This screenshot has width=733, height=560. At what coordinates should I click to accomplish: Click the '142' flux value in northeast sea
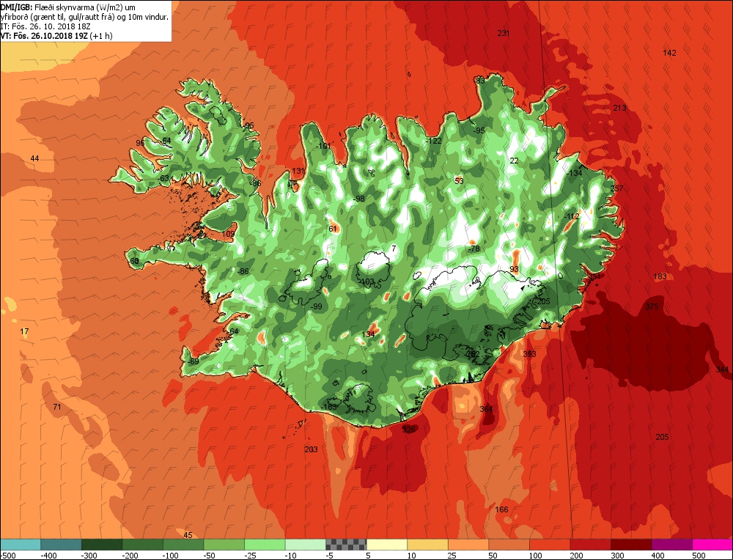point(669,53)
